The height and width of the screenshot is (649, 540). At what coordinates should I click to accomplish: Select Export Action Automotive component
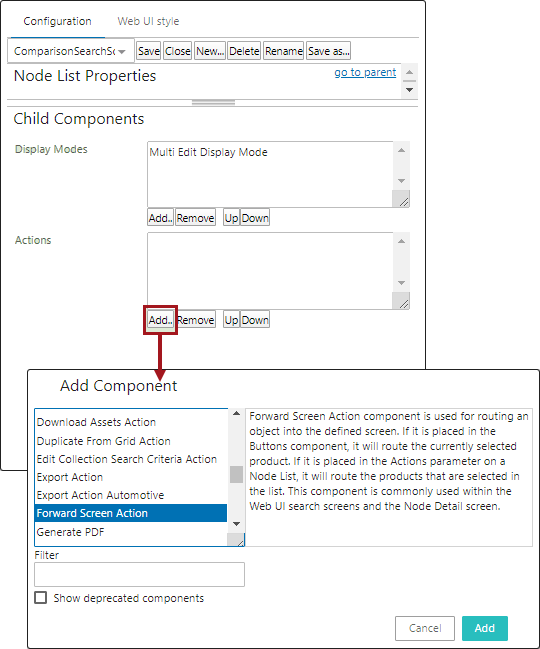coord(131,495)
